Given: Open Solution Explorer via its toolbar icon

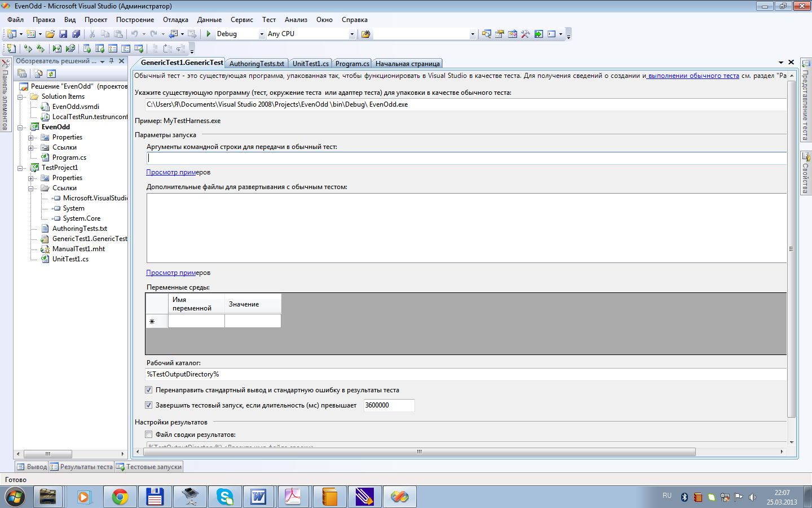Looking at the screenshot, I should (486, 34).
